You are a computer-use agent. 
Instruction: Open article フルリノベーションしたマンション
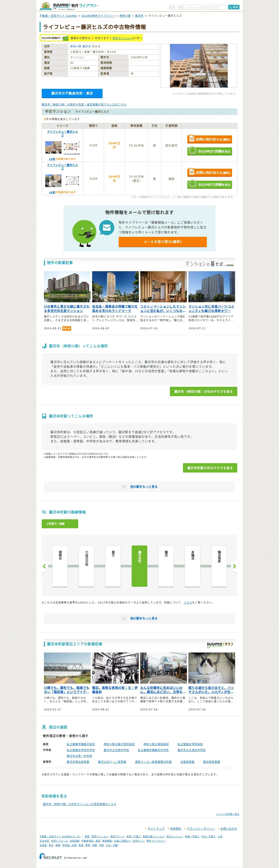click(163, 308)
